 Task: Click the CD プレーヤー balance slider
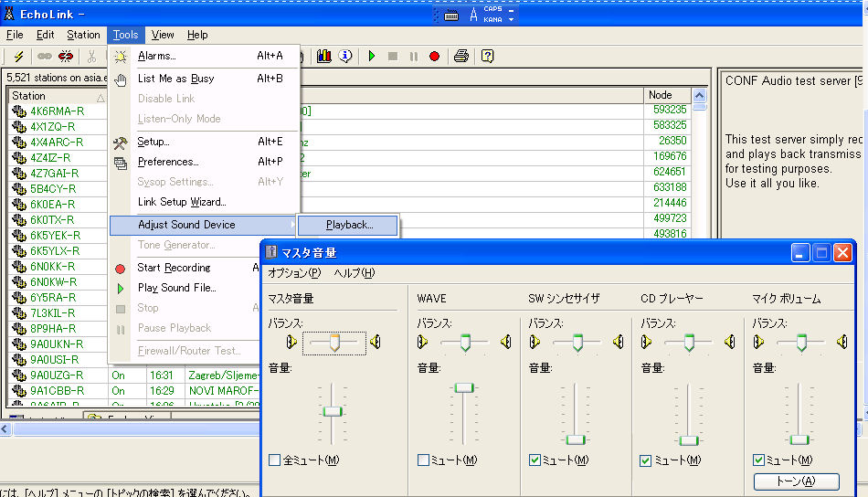tap(689, 343)
